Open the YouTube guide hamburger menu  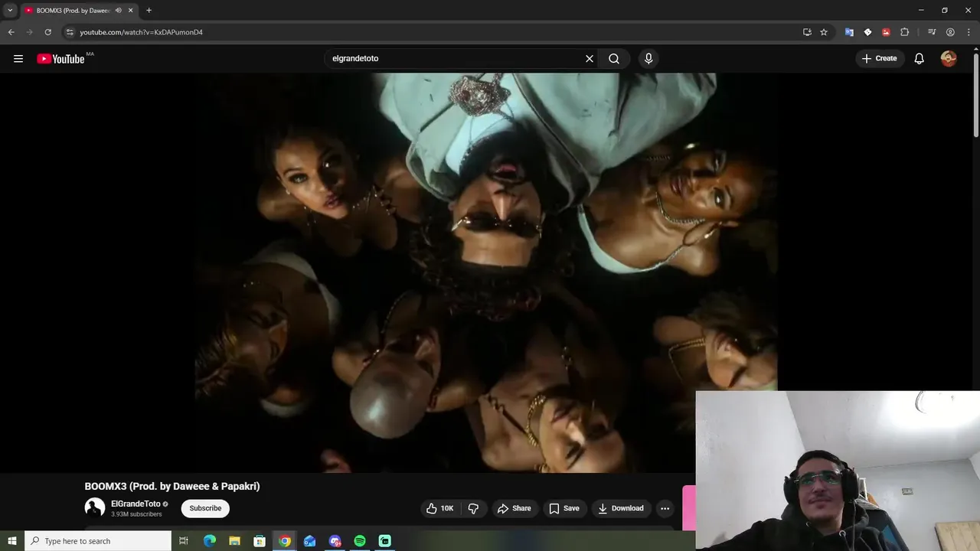click(x=18, y=58)
